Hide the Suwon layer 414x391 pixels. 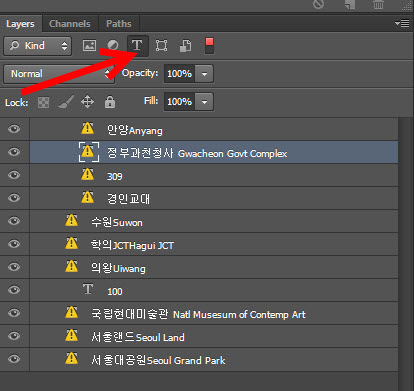coord(14,221)
